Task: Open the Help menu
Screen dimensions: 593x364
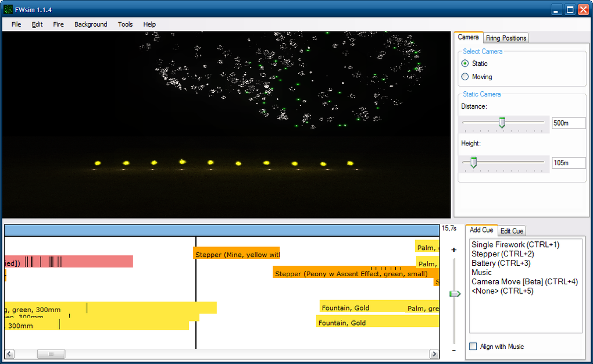Action: click(149, 24)
